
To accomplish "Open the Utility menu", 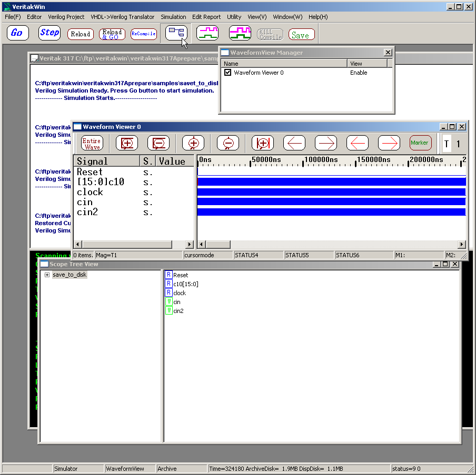I will point(234,17).
